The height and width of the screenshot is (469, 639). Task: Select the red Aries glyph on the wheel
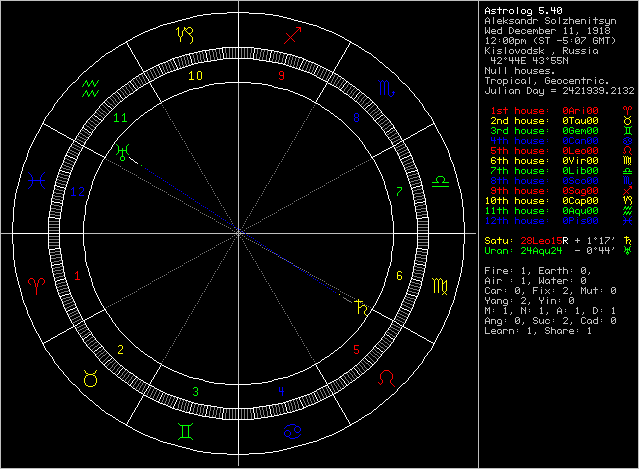(37, 287)
